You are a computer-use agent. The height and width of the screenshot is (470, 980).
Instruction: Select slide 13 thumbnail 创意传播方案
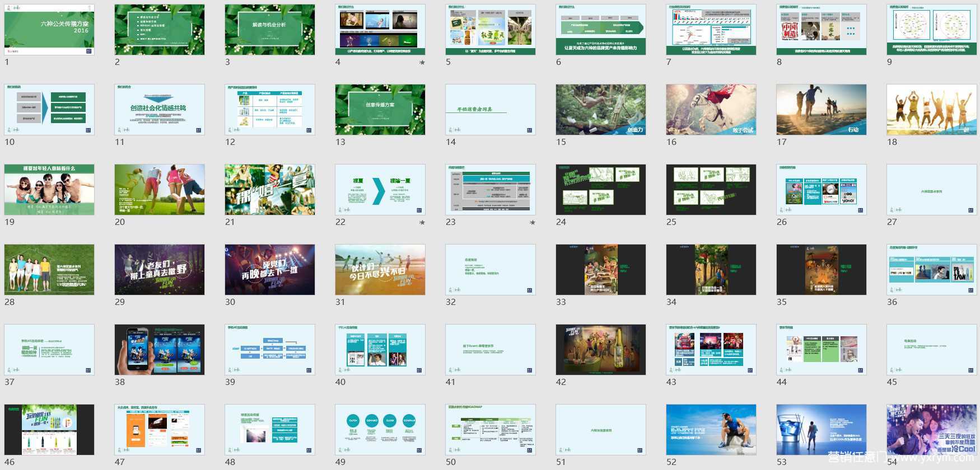(x=380, y=110)
